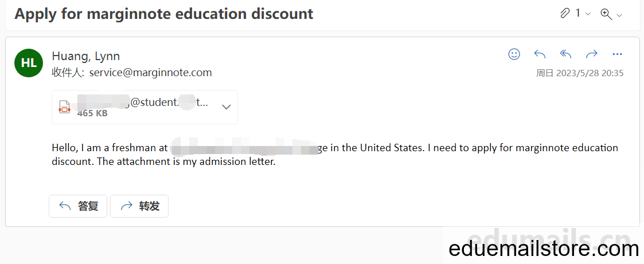Click the 转发 forward button
The image size is (644, 264).
tap(139, 206)
